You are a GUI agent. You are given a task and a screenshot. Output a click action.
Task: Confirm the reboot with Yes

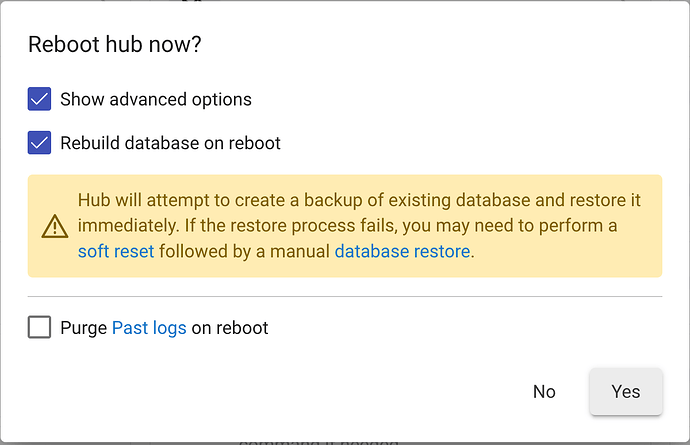click(x=626, y=391)
